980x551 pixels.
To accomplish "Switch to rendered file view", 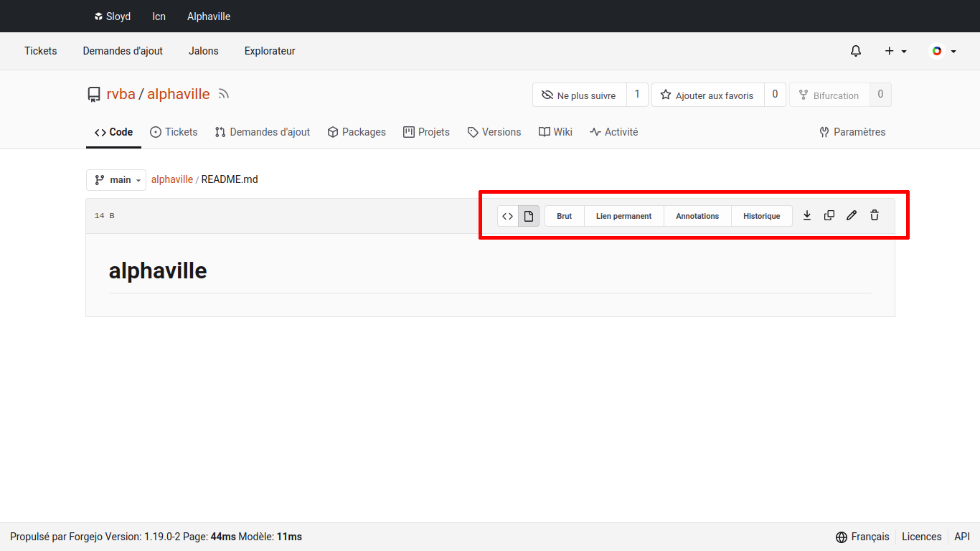I will [529, 216].
